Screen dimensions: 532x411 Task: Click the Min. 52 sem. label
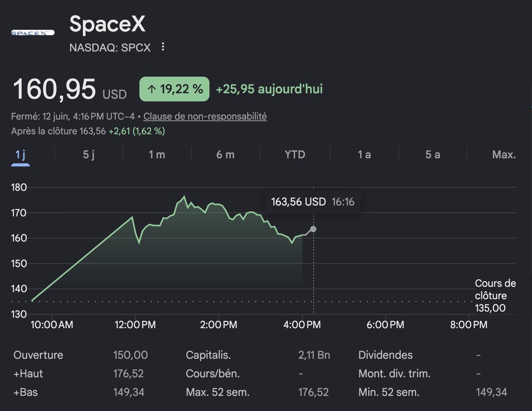pos(388,392)
